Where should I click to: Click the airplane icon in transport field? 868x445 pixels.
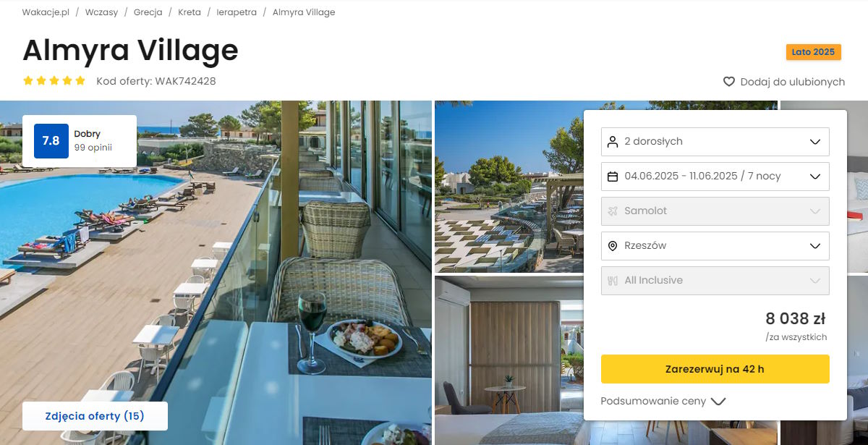(x=613, y=211)
